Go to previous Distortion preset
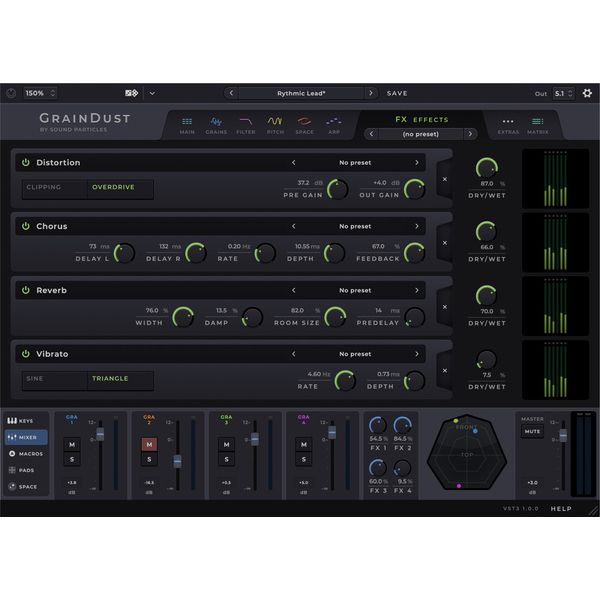Image resolution: width=600 pixels, height=600 pixels. tap(293, 163)
